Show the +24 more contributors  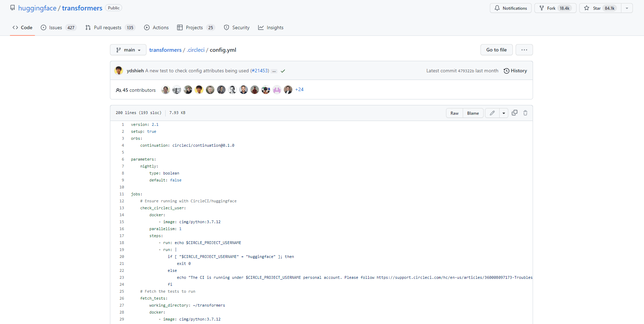[x=299, y=89]
